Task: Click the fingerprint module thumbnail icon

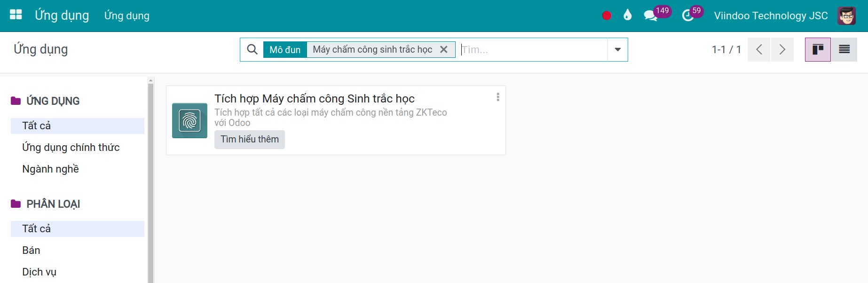Action: tap(189, 120)
